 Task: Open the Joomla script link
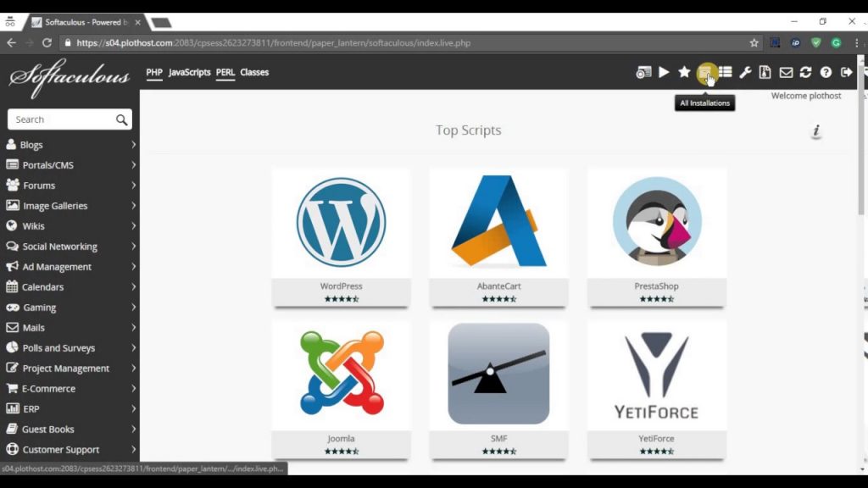coord(341,438)
